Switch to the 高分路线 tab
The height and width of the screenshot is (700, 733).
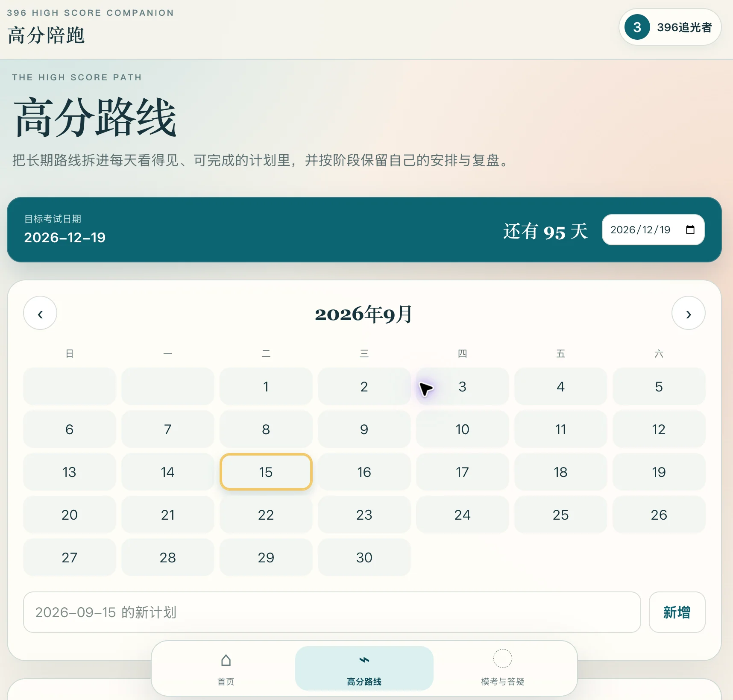tap(364, 668)
